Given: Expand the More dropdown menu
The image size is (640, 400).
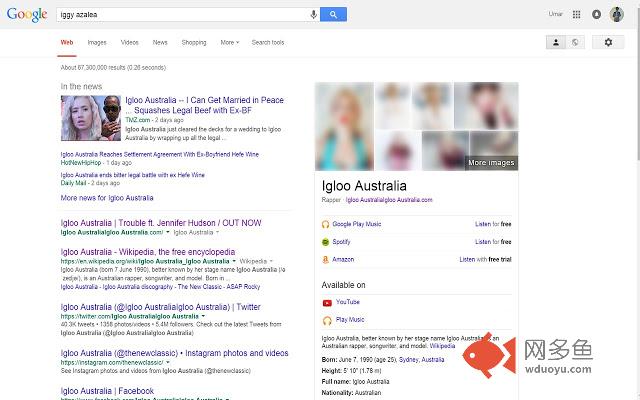Looking at the screenshot, I should point(230,42).
